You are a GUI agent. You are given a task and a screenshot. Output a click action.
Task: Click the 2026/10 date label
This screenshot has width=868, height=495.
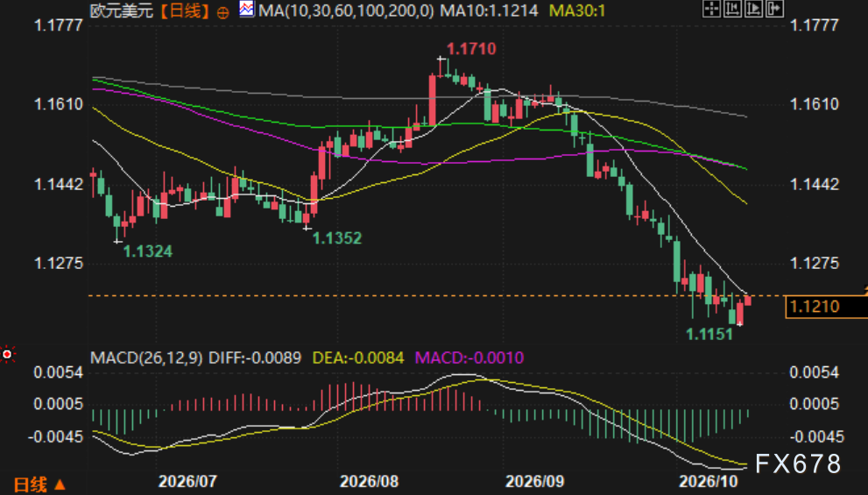click(x=709, y=481)
